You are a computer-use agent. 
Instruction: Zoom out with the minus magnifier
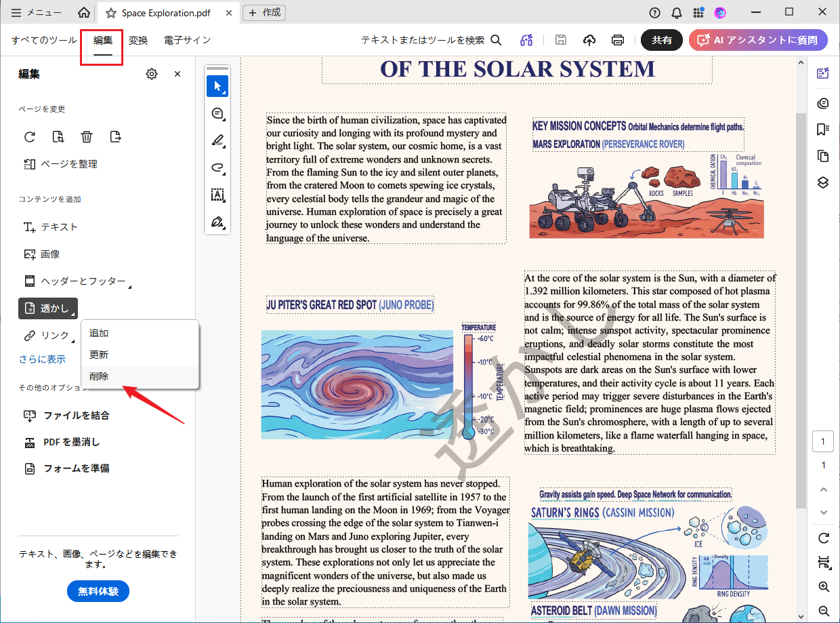point(823,611)
